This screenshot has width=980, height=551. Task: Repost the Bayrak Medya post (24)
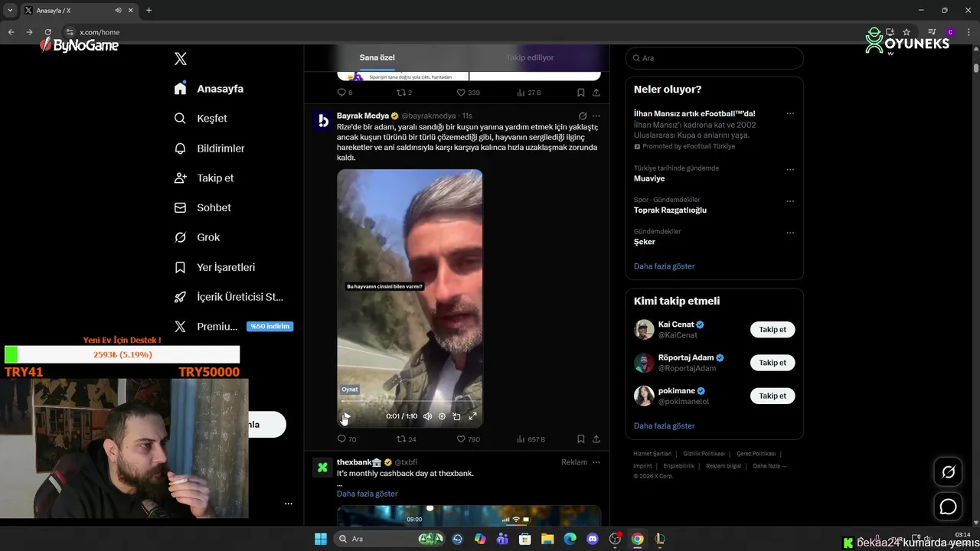click(x=407, y=439)
